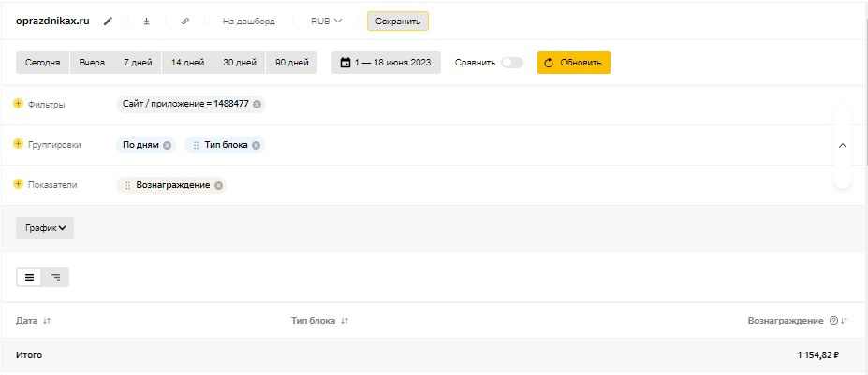Remove the Сайт / приложение filter chip
Screen dimensions: 868x375
click(x=257, y=104)
